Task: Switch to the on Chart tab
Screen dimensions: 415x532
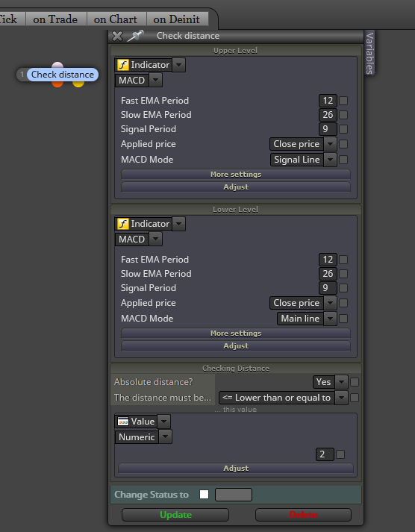Action: coord(116,19)
